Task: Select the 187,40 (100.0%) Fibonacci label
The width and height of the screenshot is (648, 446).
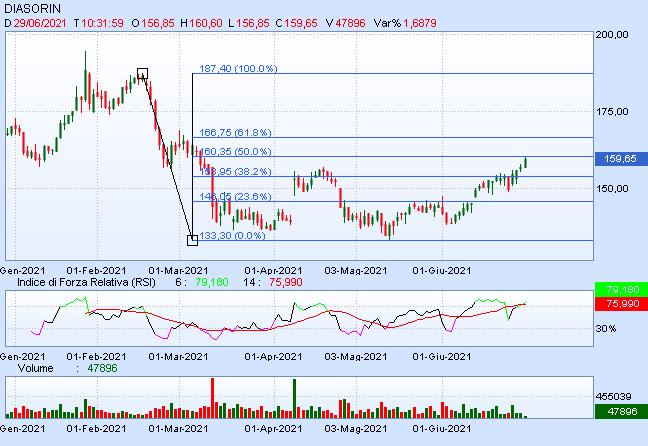Action: click(x=238, y=68)
